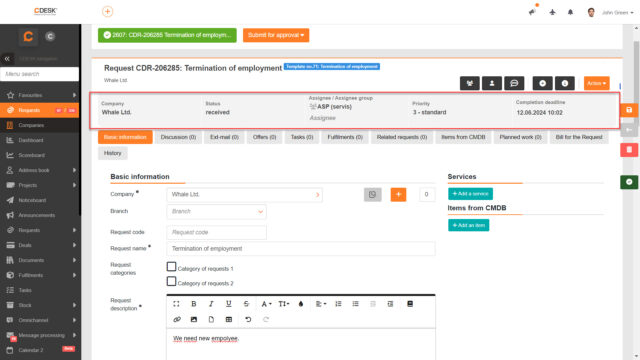Click the fullscreen editor icon
640x360 pixels.
[176, 304]
